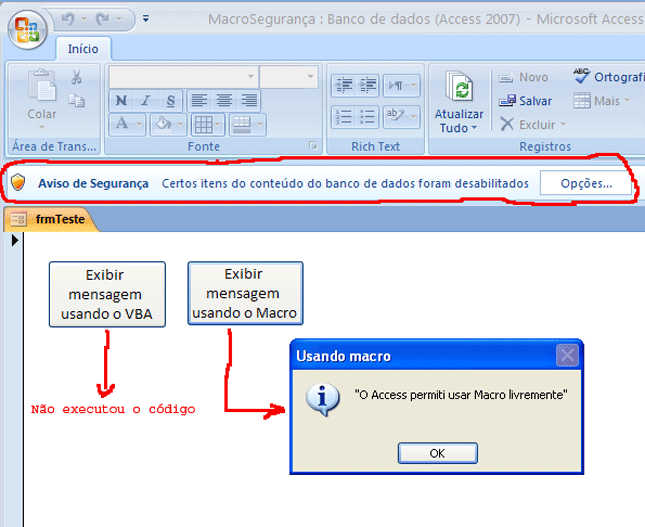Image resolution: width=645 pixels, height=527 pixels.
Task: Click the info icon in message dialog
Action: coord(323,399)
